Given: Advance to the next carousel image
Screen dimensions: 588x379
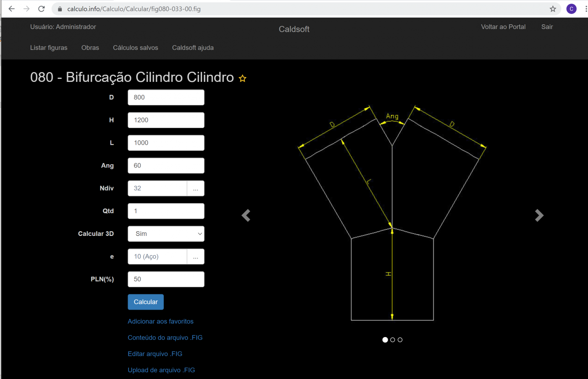Looking at the screenshot, I should pyautogui.click(x=539, y=215).
